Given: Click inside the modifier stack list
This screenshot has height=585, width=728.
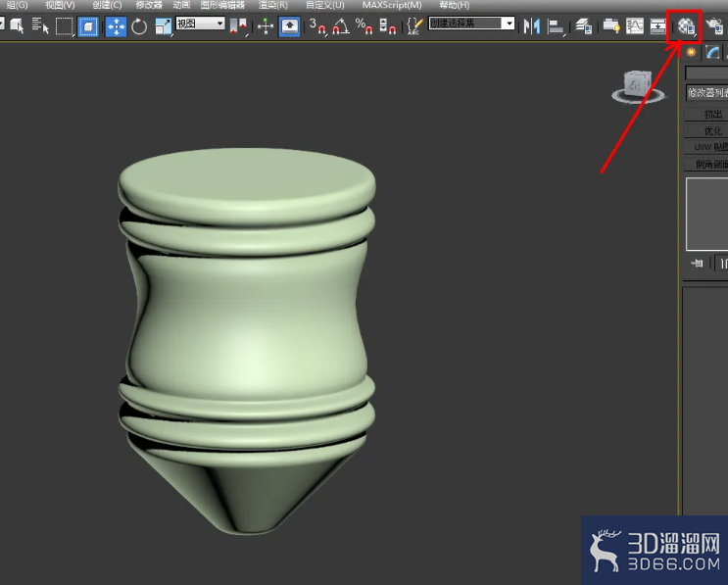Looking at the screenshot, I should click(707, 214).
